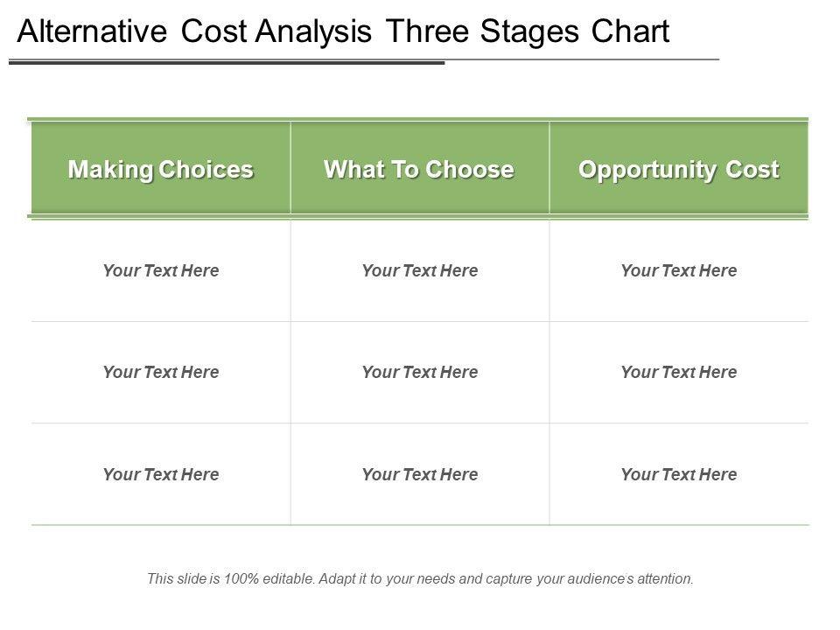Click first-row text under Making Choices
This screenshot has width=840, height=630.
[161, 271]
